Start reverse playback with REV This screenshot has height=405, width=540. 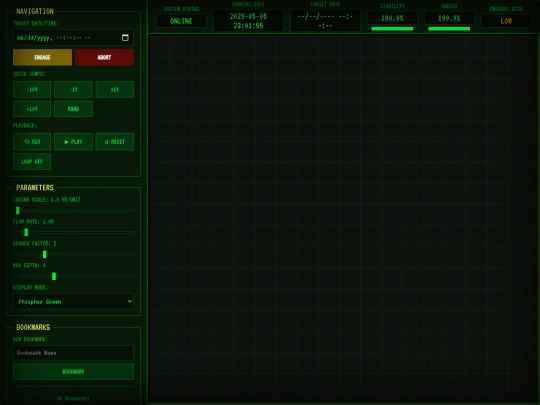[32, 142]
